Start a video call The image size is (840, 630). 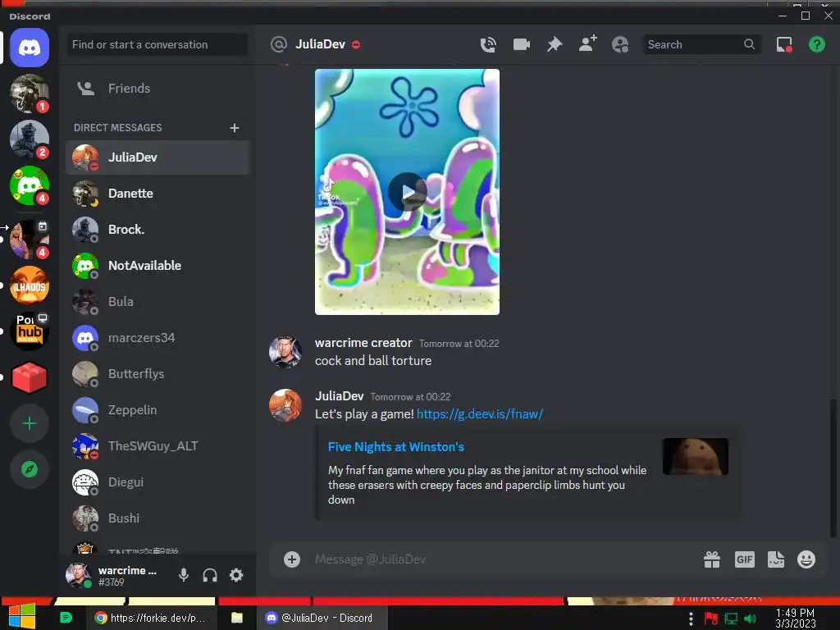[x=521, y=44]
